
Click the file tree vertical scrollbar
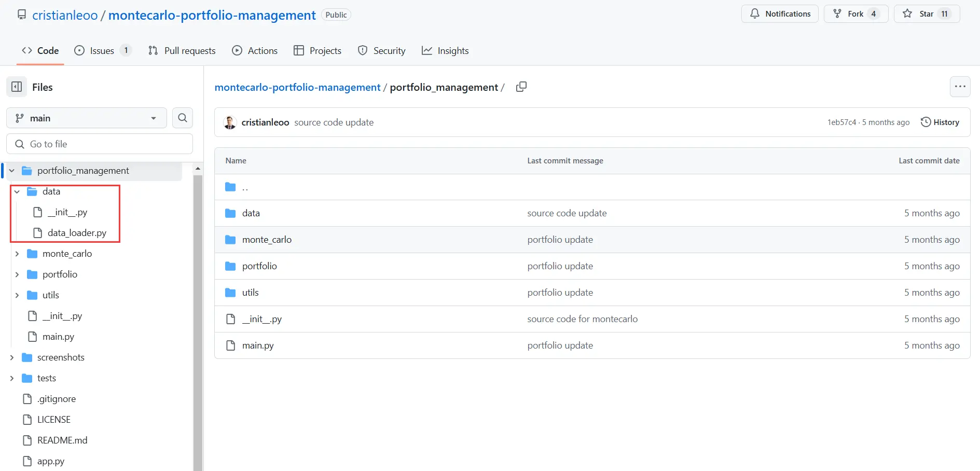[198, 323]
